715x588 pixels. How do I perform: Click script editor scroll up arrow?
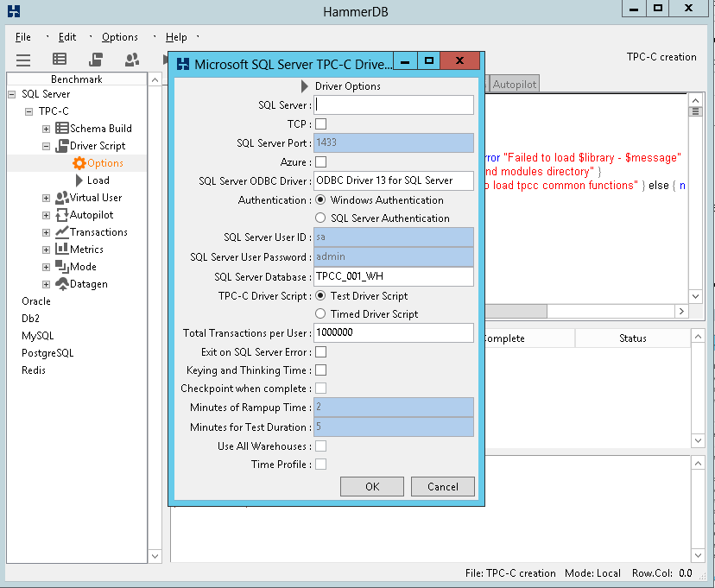pyautogui.click(x=695, y=100)
